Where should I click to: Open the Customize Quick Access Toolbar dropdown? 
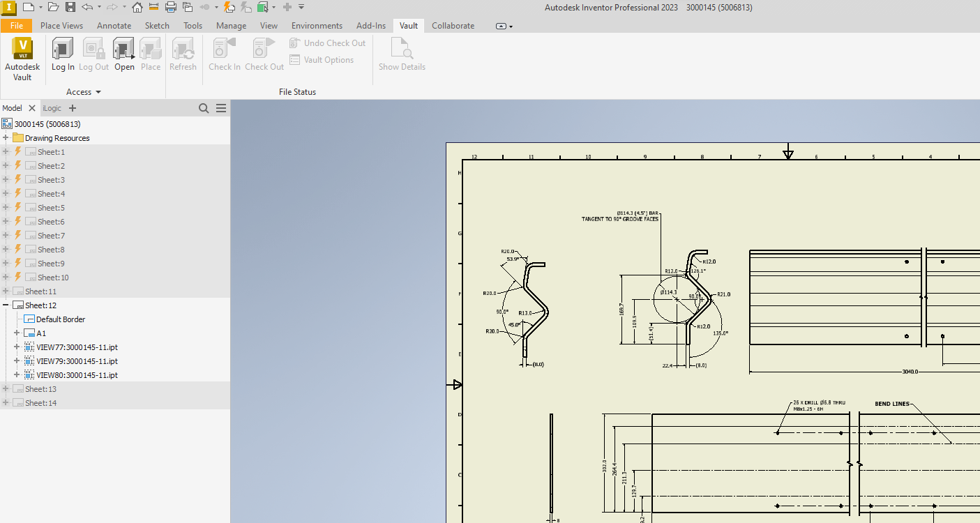tap(301, 7)
